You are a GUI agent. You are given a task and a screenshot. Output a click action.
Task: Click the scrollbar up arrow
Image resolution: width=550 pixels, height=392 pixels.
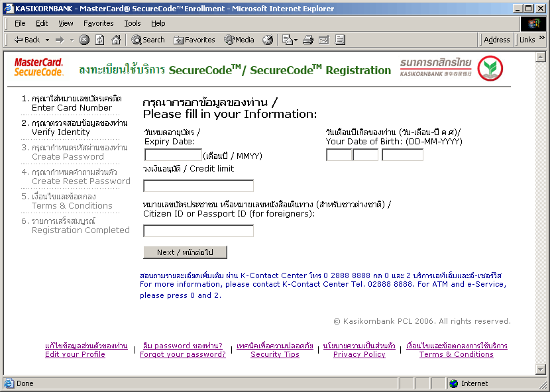click(x=541, y=57)
